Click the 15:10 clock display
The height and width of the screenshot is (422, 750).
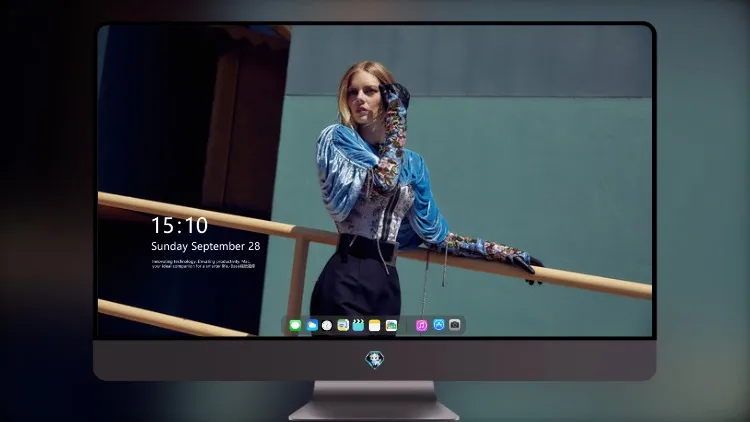point(179,225)
